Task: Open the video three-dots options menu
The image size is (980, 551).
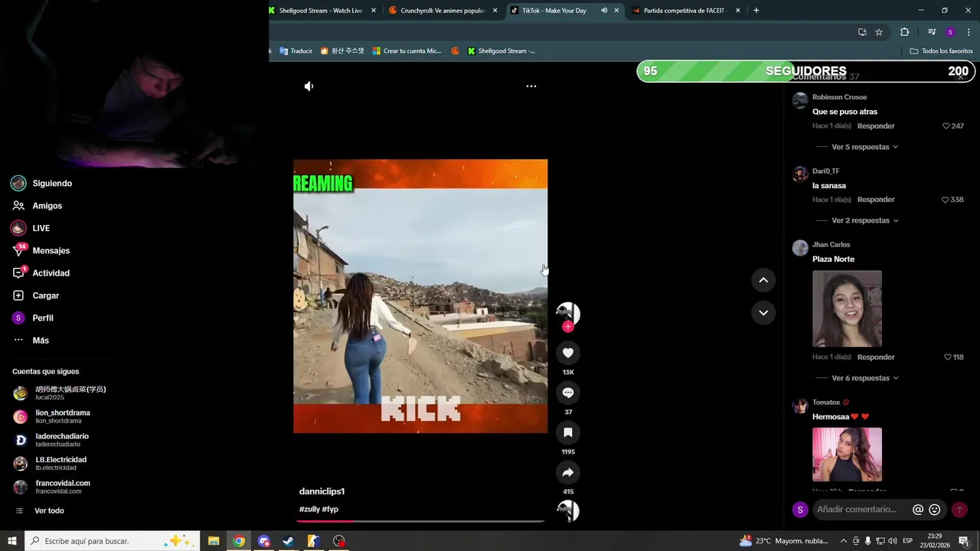Action: (531, 86)
